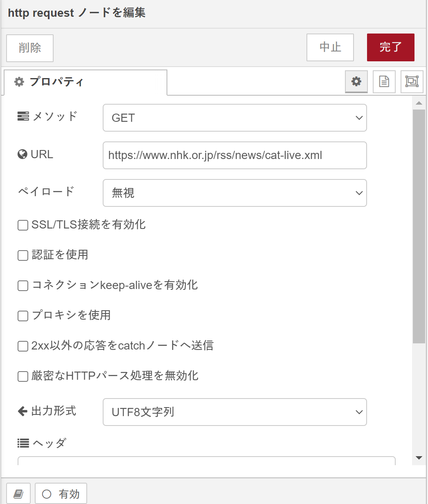This screenshot has width=428, height=504.
Task: Open the 出力形式 UTF8文字列 dropdown
Action: coord(235,412)
